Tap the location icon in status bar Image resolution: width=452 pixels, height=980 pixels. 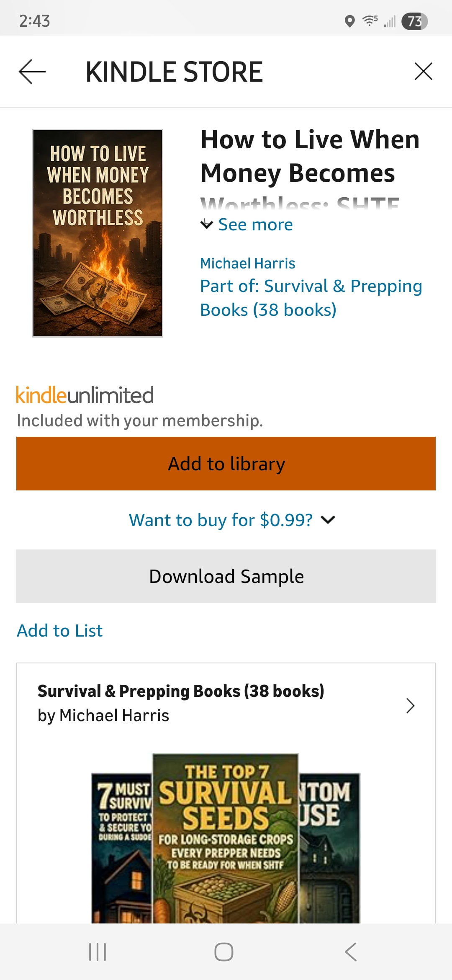coord(349,21)
